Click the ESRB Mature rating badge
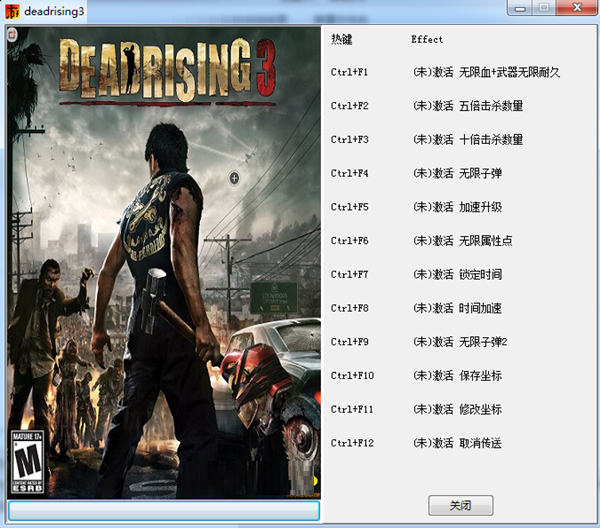Screen dimensions: 600x528 coord(28,462)
